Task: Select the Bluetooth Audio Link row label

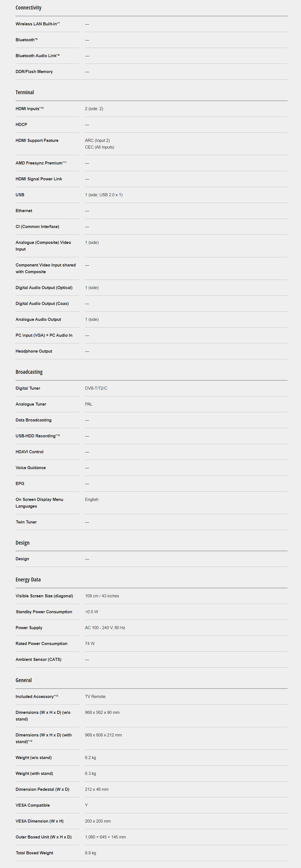Action: [37, 55]
